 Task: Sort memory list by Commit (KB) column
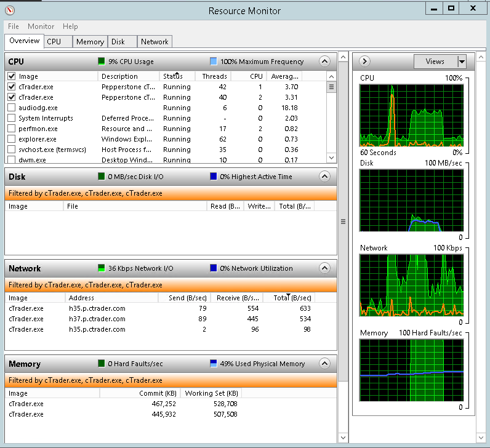coord(139,393)
